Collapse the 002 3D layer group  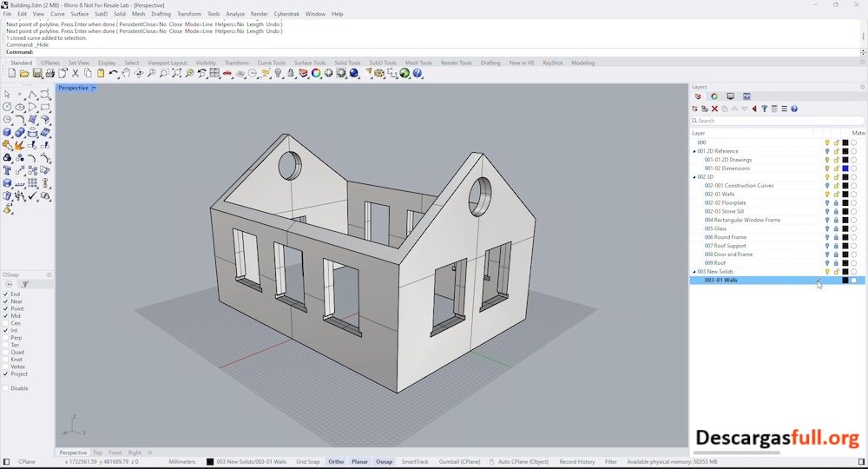pos(694,177)
